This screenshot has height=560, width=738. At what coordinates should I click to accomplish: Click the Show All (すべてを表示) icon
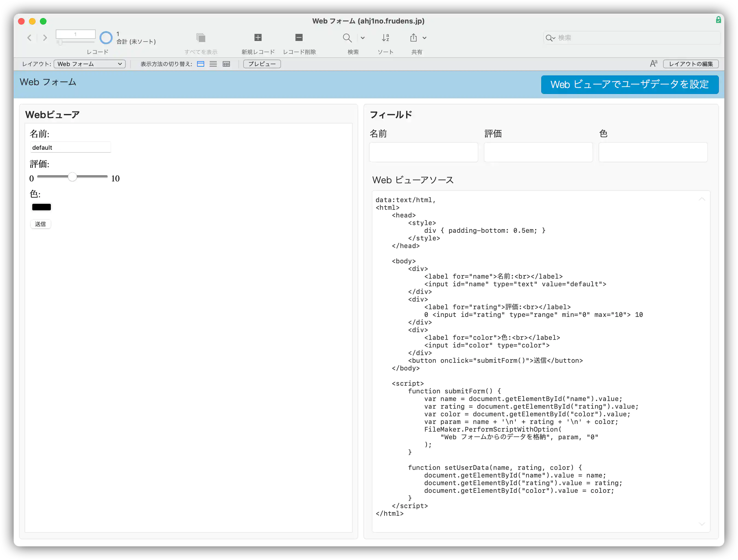click(x=201, y=38)
